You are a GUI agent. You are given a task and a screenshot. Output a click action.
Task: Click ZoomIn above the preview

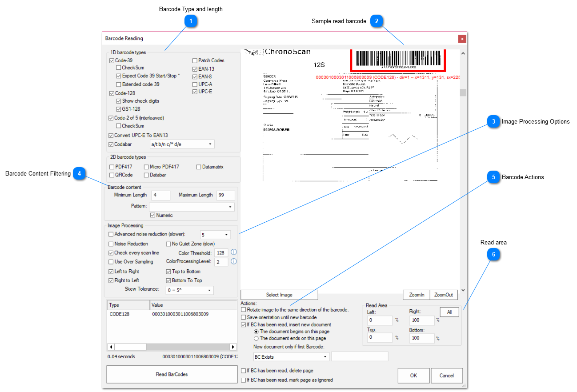416,295
